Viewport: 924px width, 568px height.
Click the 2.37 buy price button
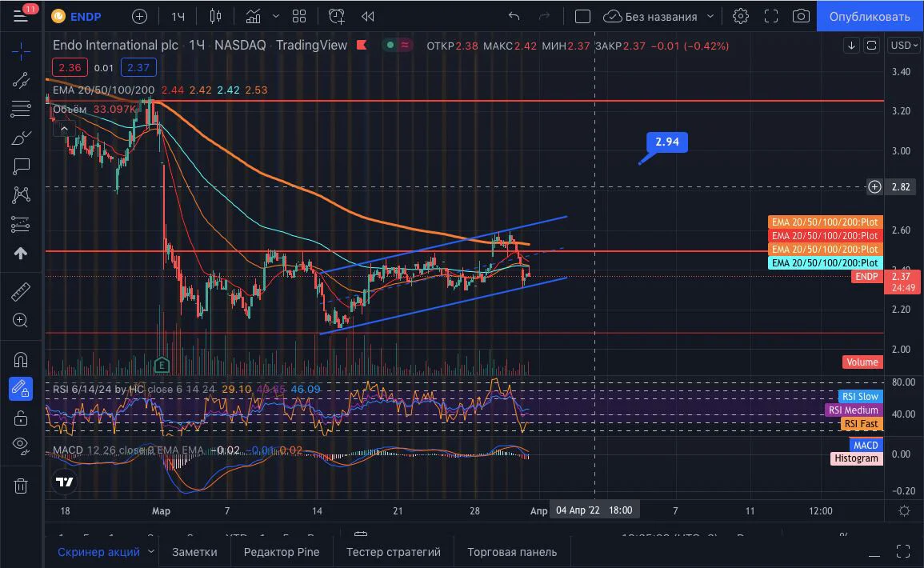pos(138,68)
